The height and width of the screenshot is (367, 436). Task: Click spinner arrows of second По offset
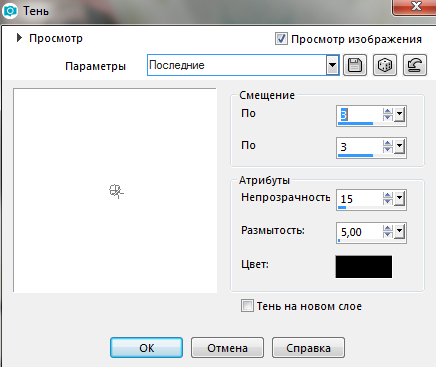pos(388,147)
